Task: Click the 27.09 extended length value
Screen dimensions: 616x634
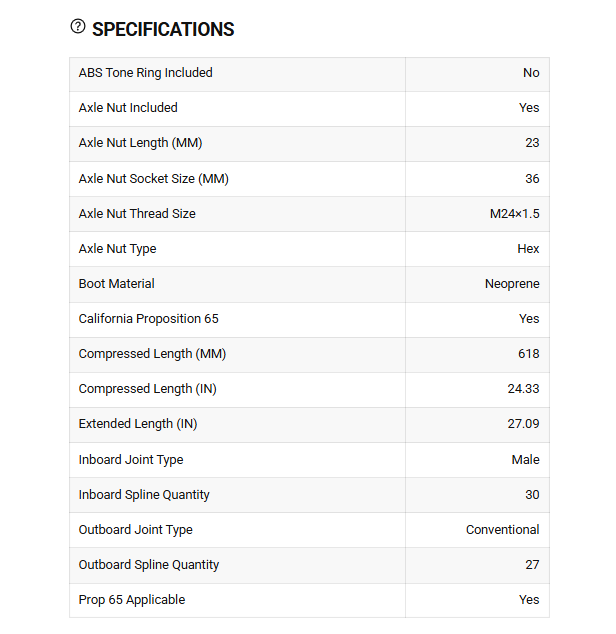Action: [x=523, y=424]
